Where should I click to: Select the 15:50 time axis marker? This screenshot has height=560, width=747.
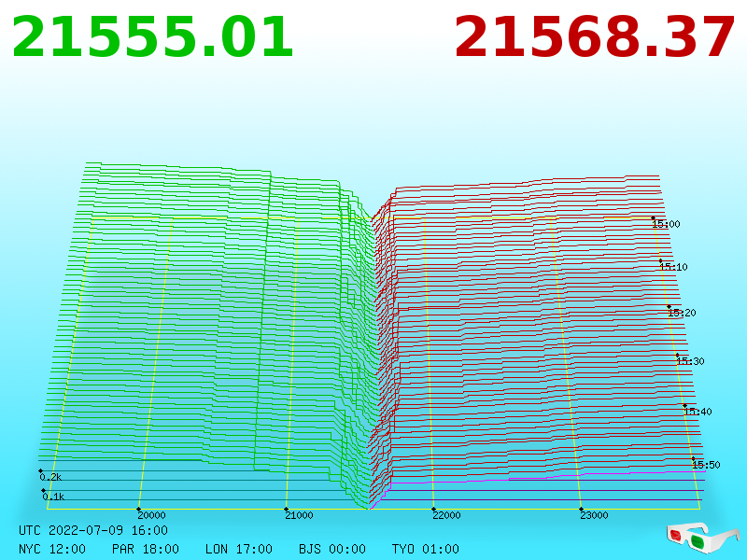[x=706, y=464]
